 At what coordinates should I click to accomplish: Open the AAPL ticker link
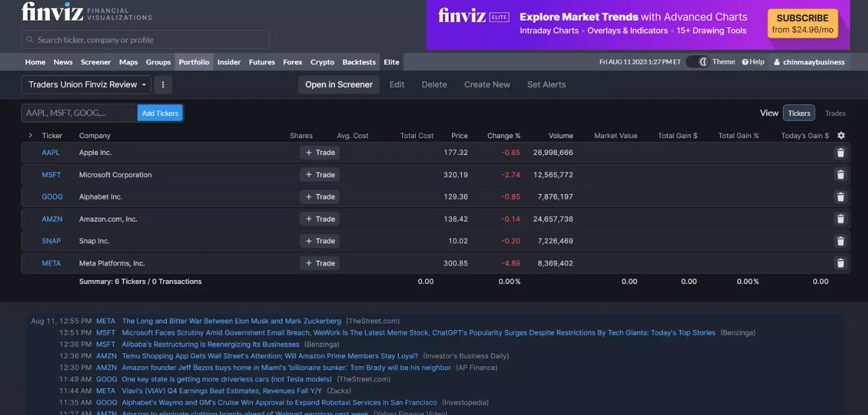(x=50, y=152)
